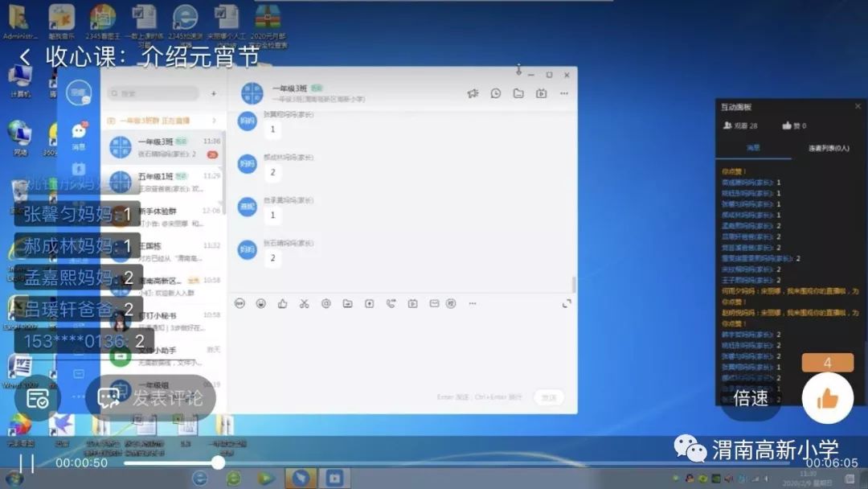
Task: Click the scissors screenshot icon
Action: click(304, 303)
